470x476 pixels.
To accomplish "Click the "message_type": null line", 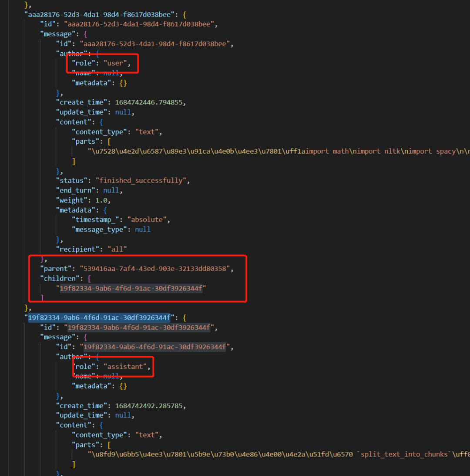I will click(x=111, y=230).
